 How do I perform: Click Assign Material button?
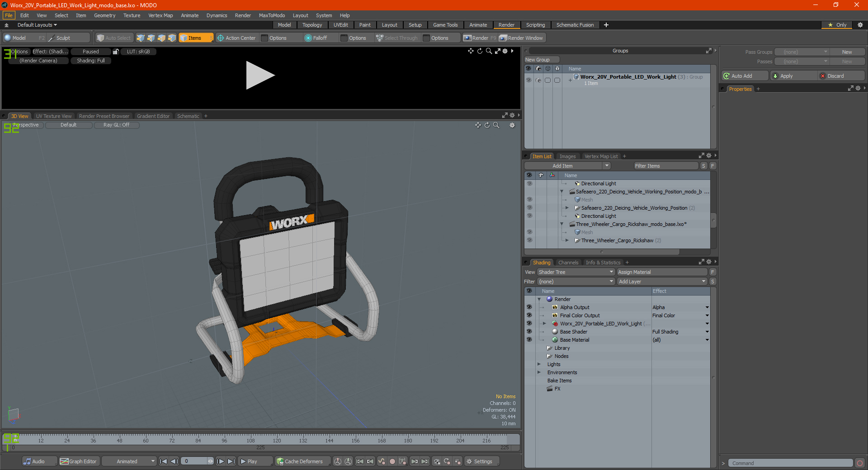pos(662,272)
